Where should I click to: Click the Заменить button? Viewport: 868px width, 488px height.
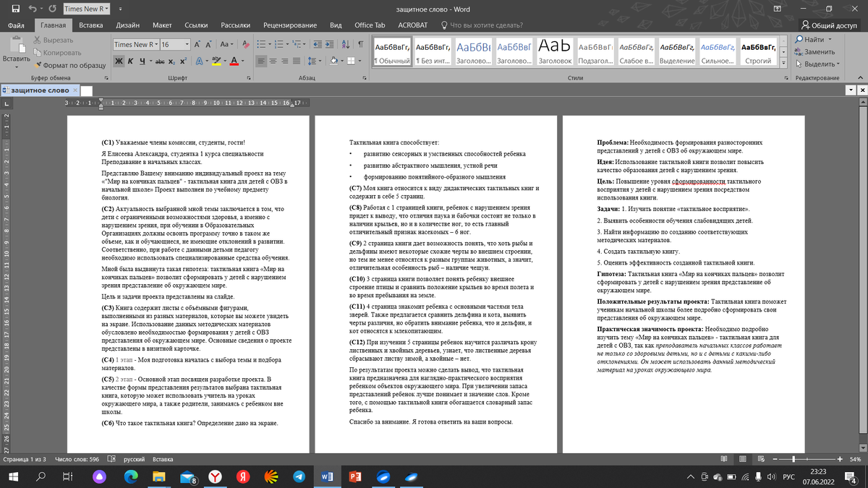click(x=814, y=52)
